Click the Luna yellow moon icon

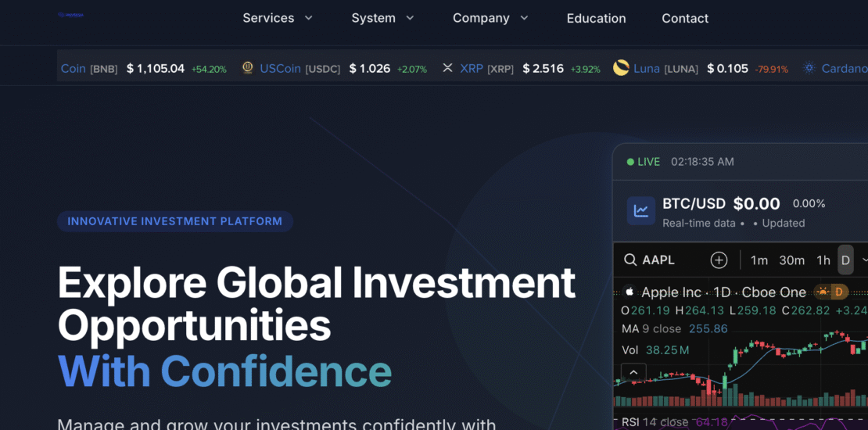[x=621, y=68]
